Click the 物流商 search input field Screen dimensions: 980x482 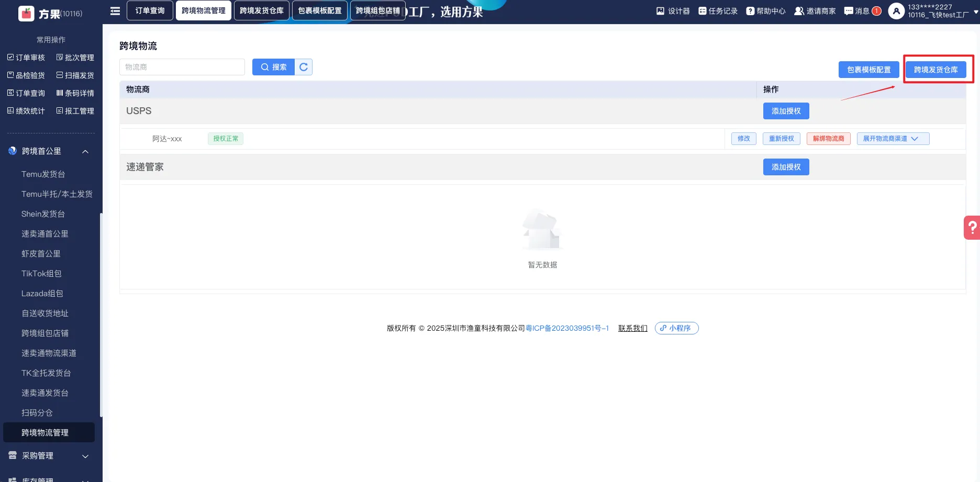tap(182, 67)
